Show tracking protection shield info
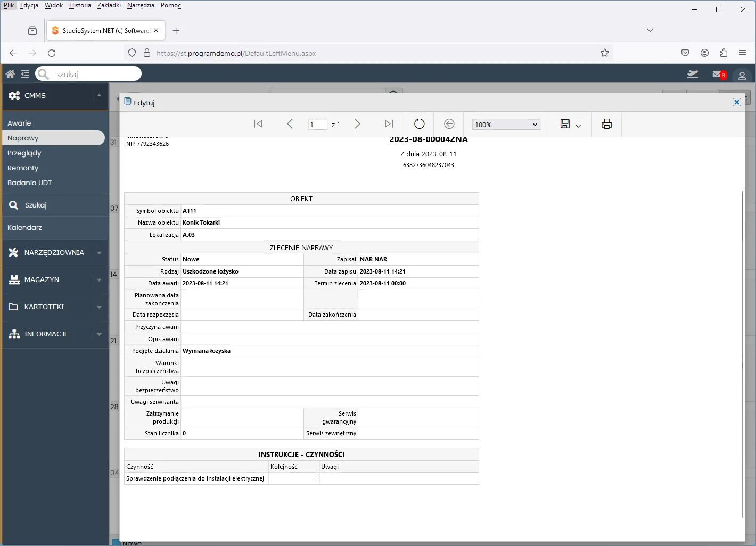 (132, 53)
